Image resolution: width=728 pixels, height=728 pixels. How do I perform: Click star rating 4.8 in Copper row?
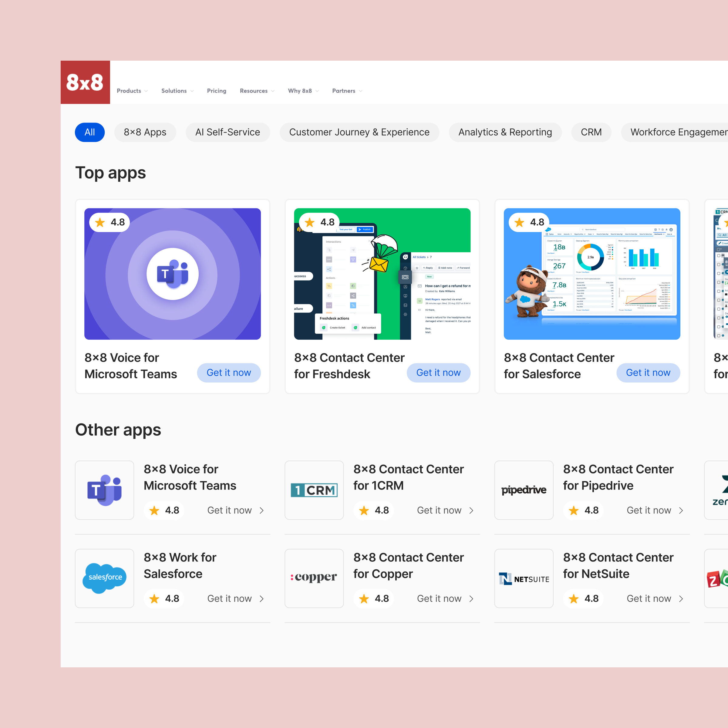click(x=374, y=598)
